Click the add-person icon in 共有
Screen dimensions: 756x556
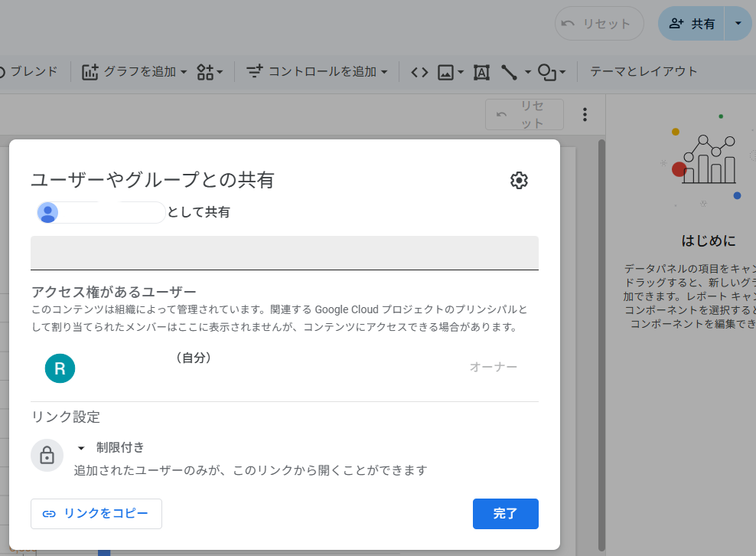tap(676, 23)
